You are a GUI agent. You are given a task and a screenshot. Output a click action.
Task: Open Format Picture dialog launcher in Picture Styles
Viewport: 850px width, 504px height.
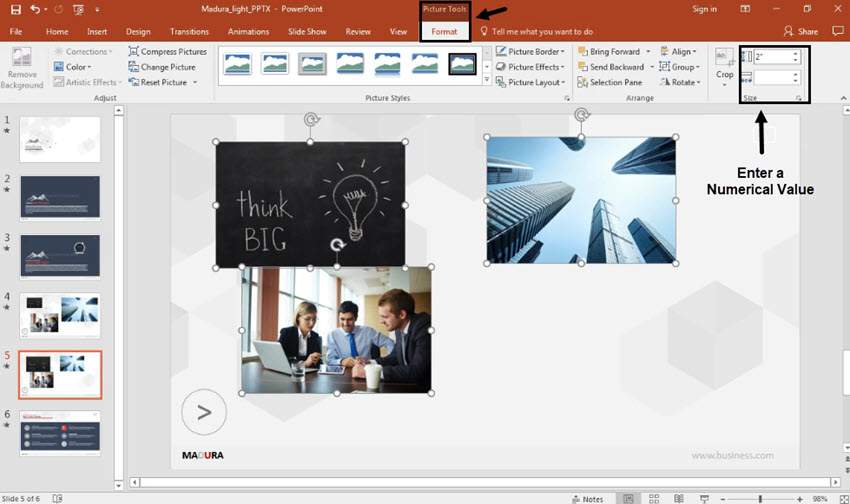point(567,98)
